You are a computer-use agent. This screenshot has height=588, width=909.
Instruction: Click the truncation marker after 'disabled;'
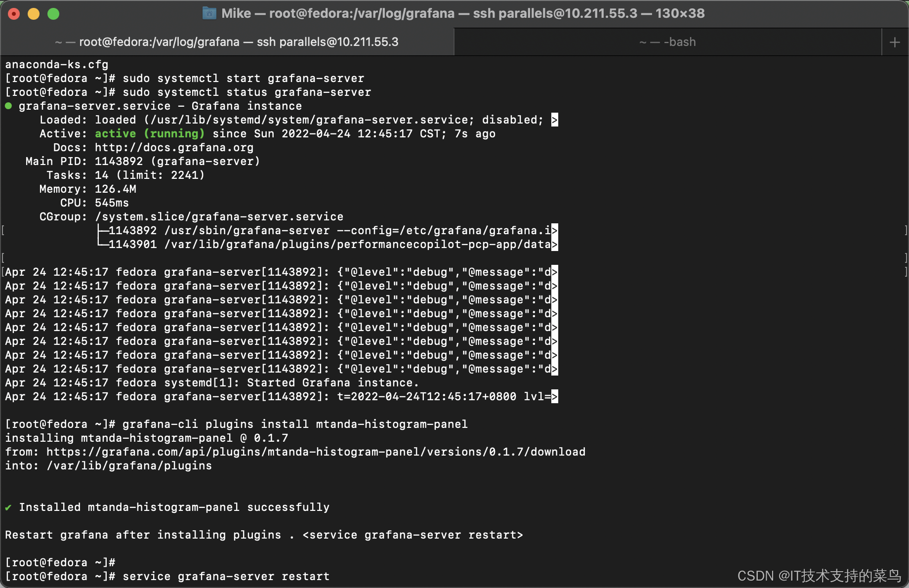pyautogui.click(x=555, y=120)
